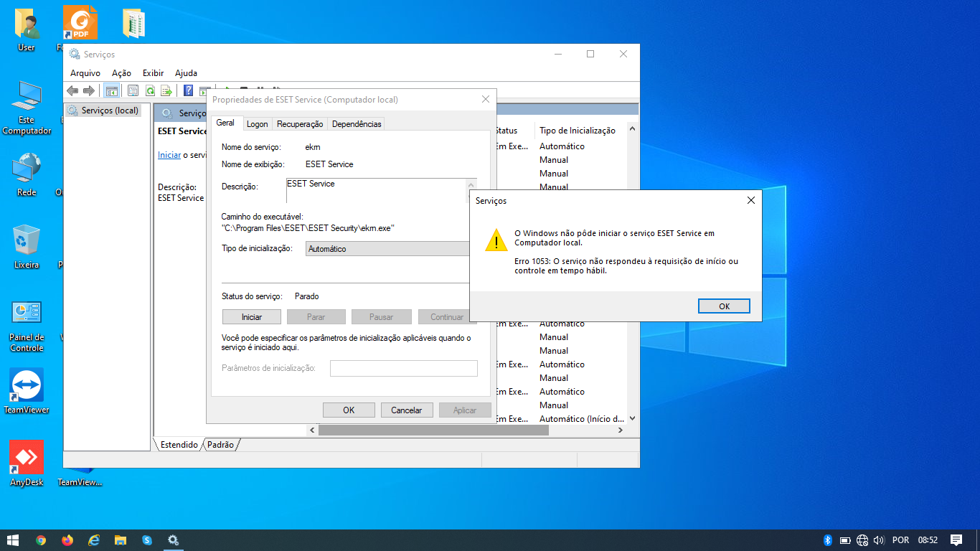980x551 pixels.
Task: Click the services list scroll-down arrow
Action: pyautogui.click(x=632, y=418)
